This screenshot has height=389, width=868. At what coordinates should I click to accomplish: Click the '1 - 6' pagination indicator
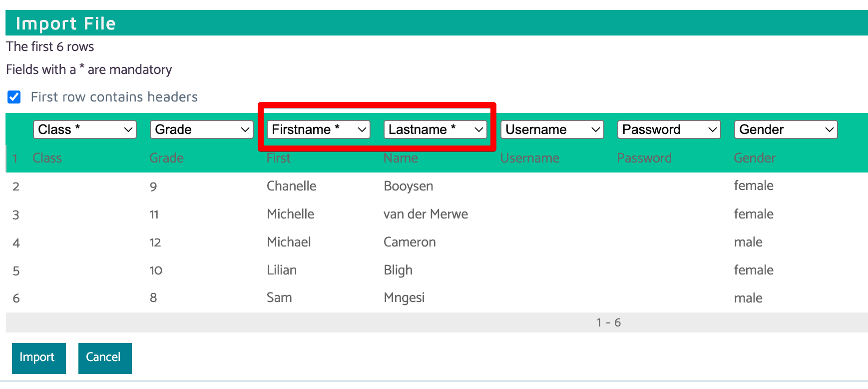608,322
